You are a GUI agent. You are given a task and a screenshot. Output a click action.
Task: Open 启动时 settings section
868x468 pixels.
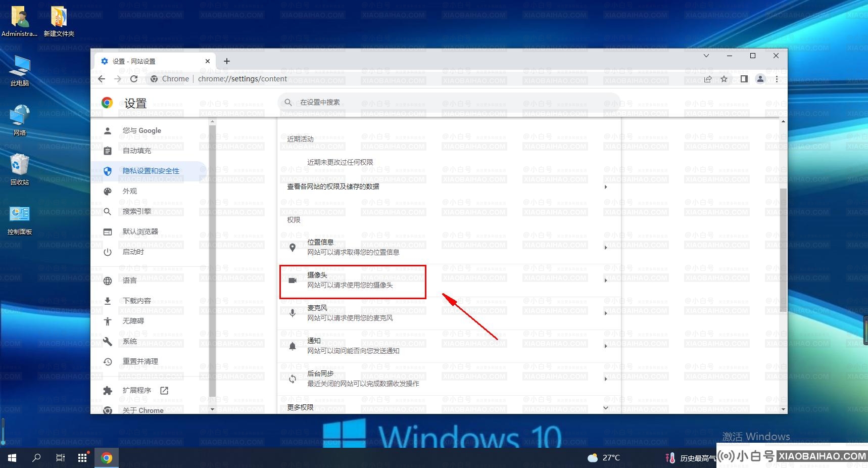(150, 252)
